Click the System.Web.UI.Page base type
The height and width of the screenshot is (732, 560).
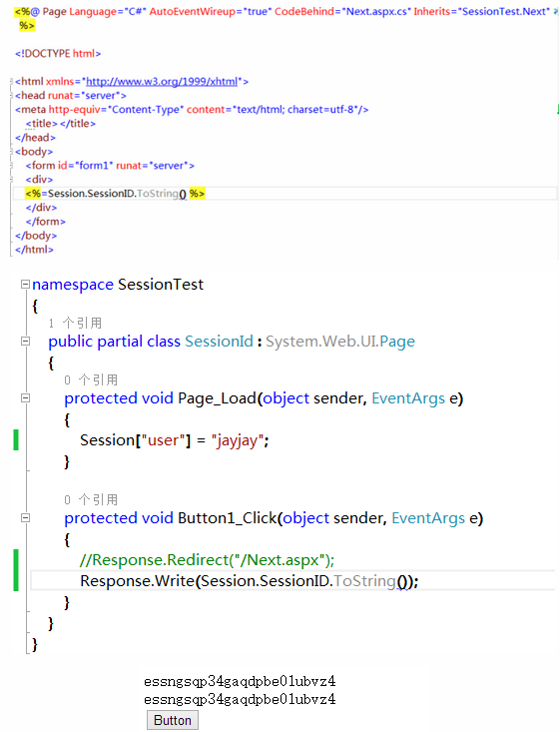click(340, 342)
